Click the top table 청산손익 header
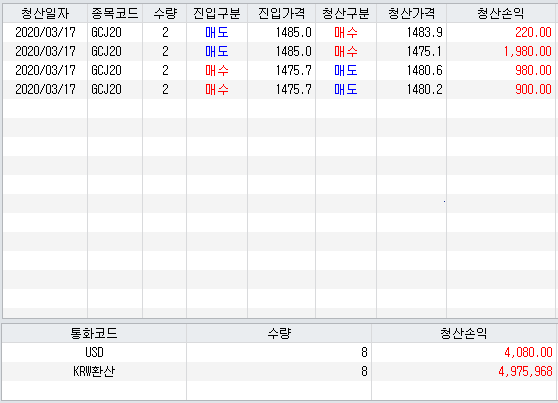The width and height of the screenshot is (558, 403). point(501,14)
